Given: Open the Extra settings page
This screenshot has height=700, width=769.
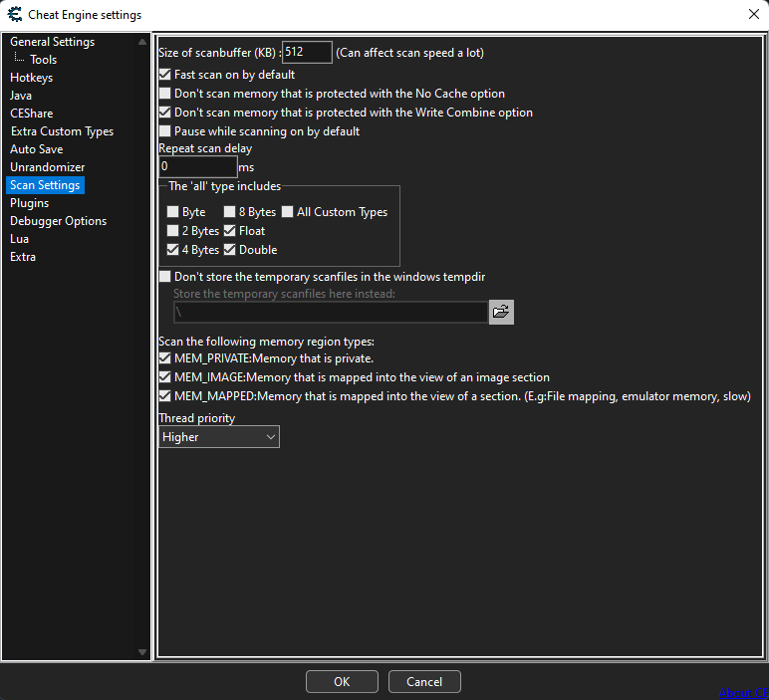Looking at the screenshot, I should (x=23, y=257).
